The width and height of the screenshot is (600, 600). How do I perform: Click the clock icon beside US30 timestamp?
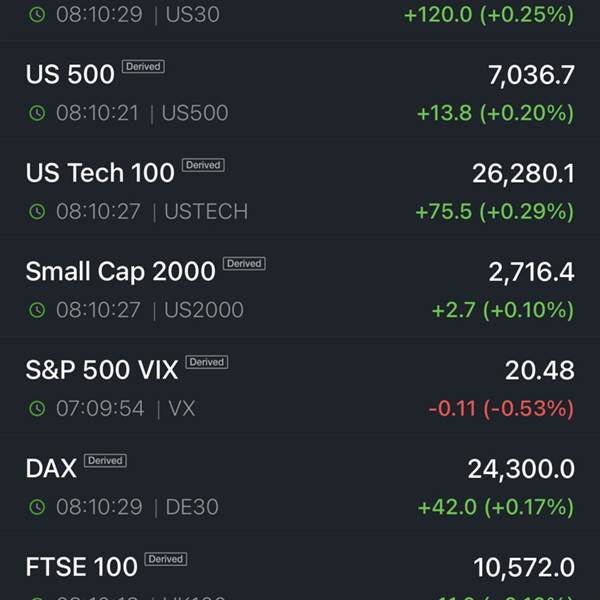click(37, 15)
